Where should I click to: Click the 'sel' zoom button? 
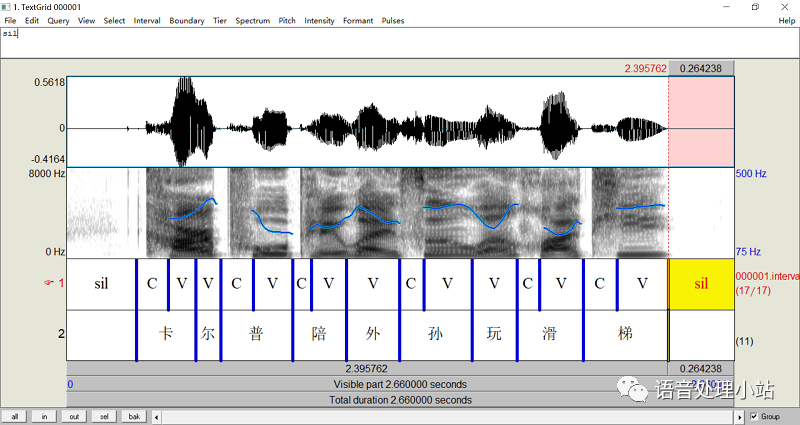104,416
